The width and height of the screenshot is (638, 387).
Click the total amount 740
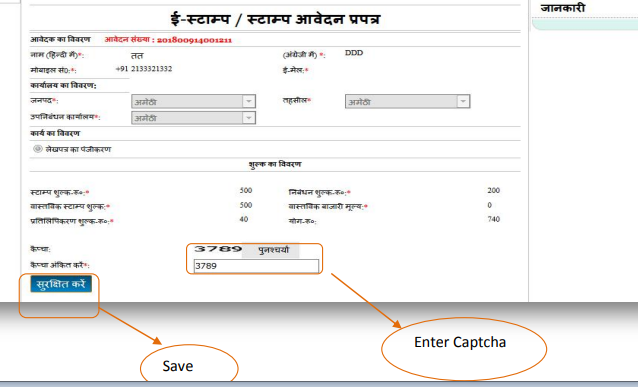click(x=494, y=219)
